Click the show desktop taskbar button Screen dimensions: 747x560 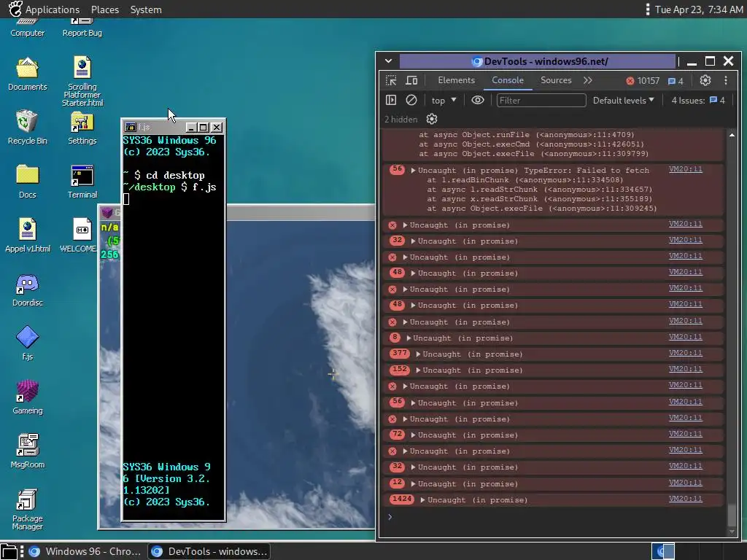pyautogui.click(x=9, y=551)
